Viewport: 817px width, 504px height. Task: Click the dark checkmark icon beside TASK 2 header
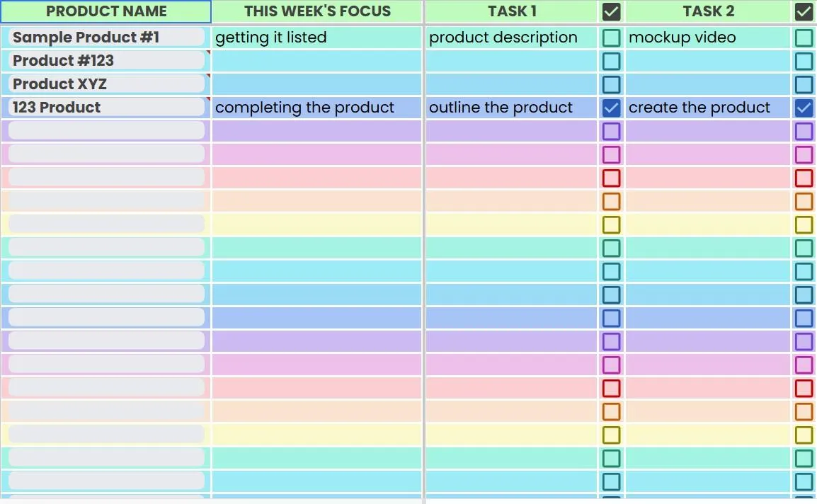[x=804, y=11]
